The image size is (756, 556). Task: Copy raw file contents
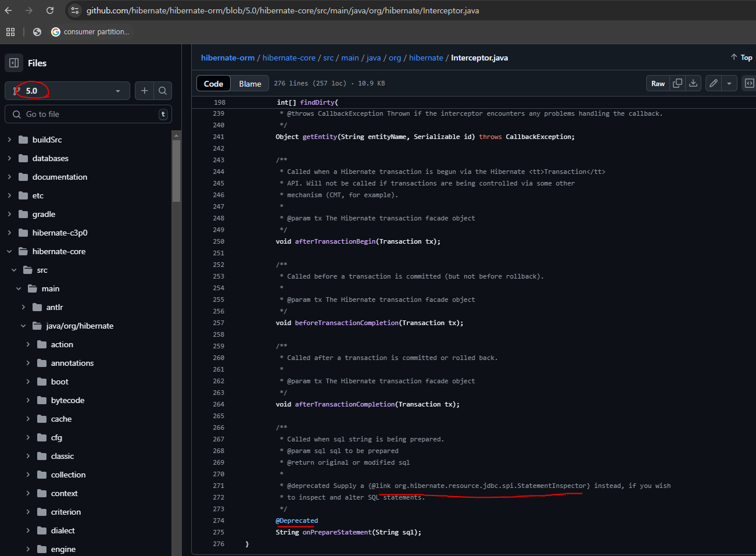[678, 83]
